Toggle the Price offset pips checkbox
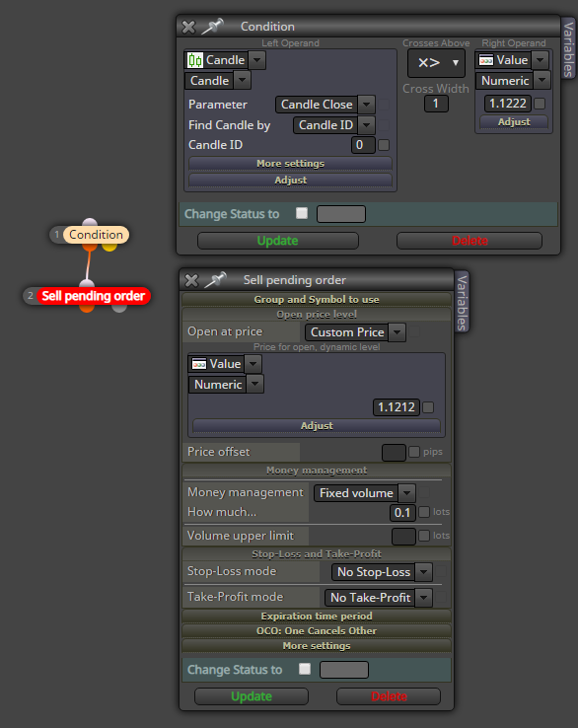578x728 pixels. 414,452
